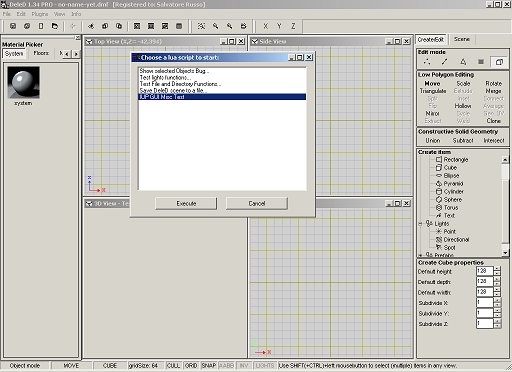
Task: Toggle INV in the status bar
Action: pyautogui.click(x=244, y=366)
